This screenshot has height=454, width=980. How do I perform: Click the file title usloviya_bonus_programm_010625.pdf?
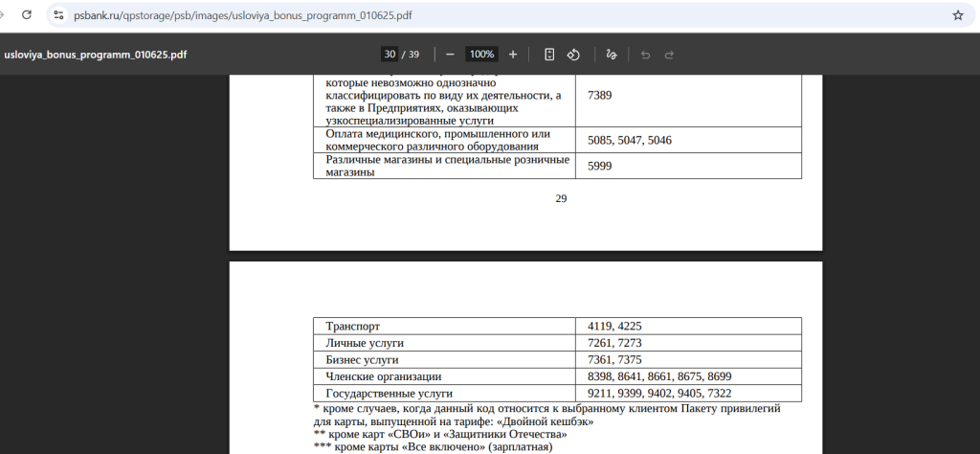(95, 55)
